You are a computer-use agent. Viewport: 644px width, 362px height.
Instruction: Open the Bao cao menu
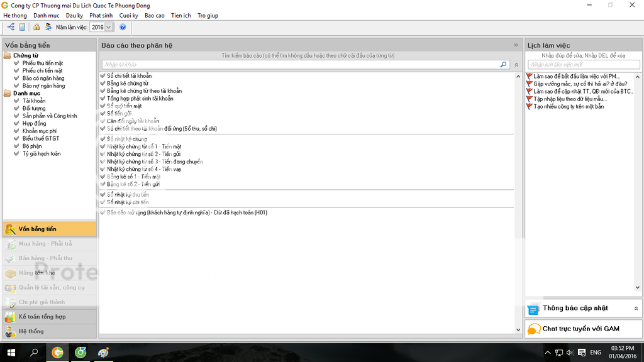click(x=155, y=15)
